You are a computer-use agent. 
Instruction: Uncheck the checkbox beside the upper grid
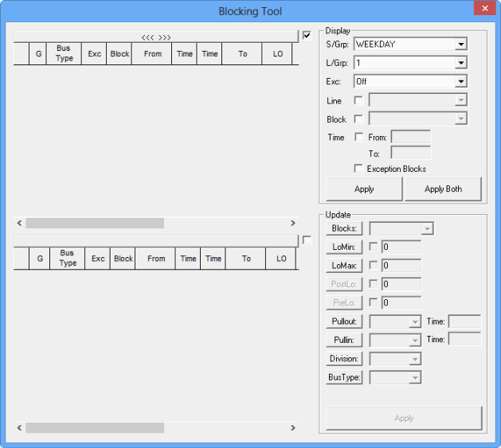click(x=307, y=35)
